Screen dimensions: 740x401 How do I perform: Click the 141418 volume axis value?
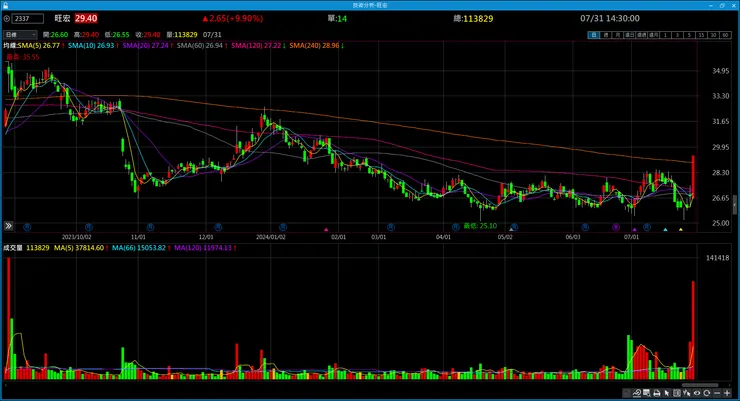point(717,258)
